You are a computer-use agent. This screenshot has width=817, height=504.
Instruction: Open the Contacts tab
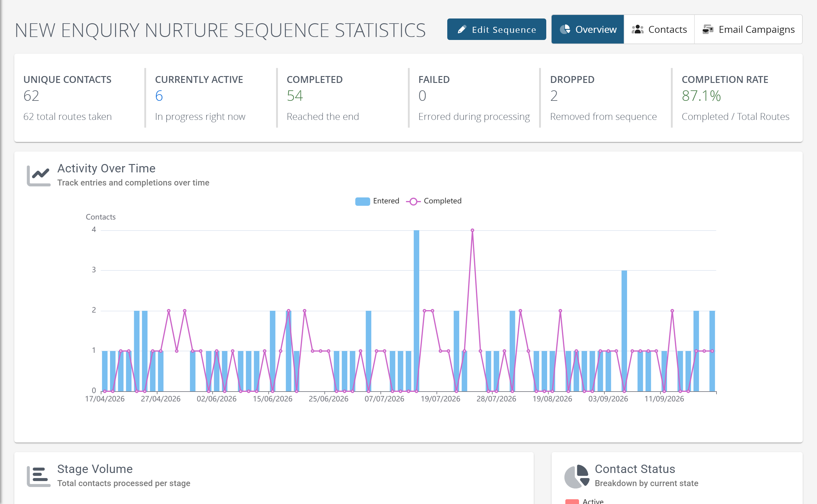(x=659, y=29)
